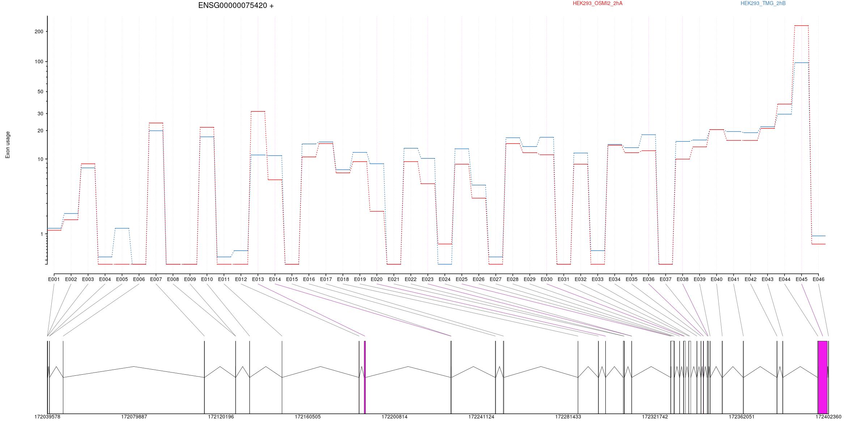Click genomic coordinate 172160505
The width and height of the screenshot is (868, 434).
[x=308, y=417]
